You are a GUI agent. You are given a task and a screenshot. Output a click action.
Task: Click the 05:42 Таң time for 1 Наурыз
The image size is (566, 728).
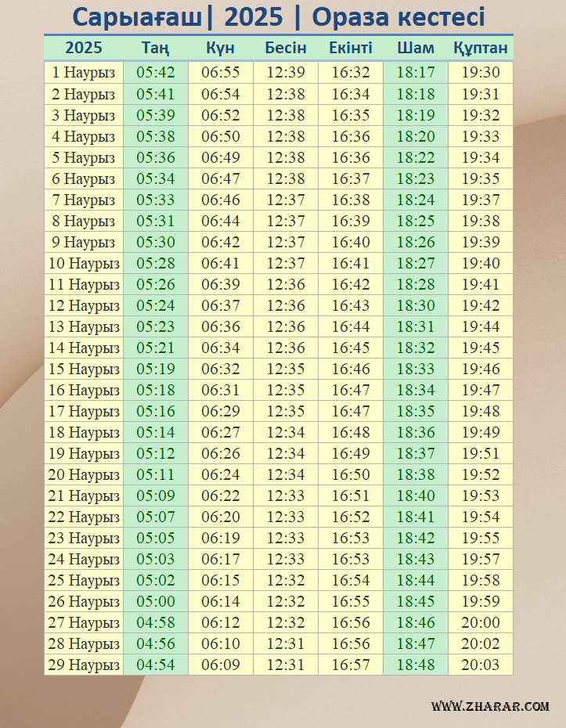click(x=155, y=73)
